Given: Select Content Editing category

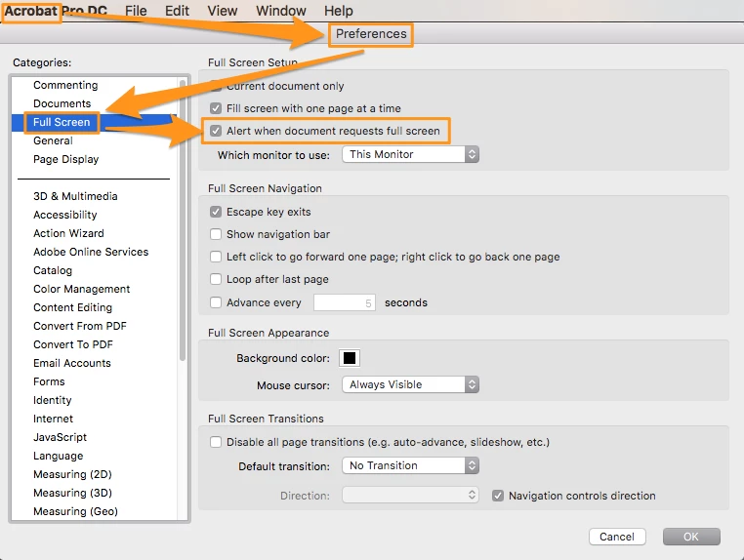Looking at the screenshot, I should 72,307.
